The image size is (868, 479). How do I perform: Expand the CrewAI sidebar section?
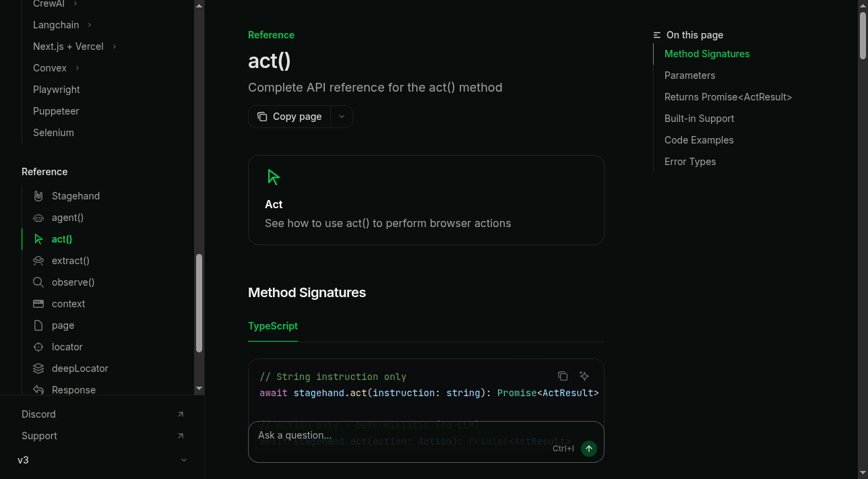tap(75, 3)
